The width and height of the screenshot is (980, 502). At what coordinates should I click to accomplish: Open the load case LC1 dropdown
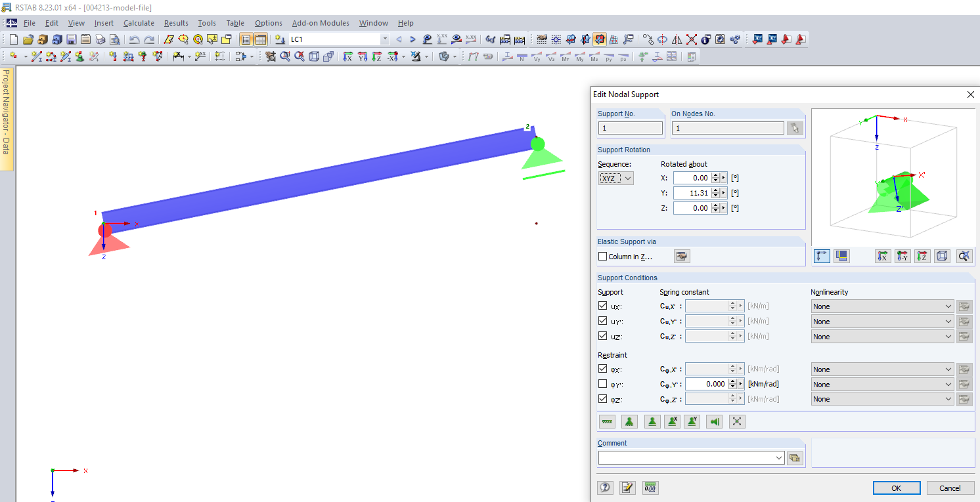coord(386,39)
